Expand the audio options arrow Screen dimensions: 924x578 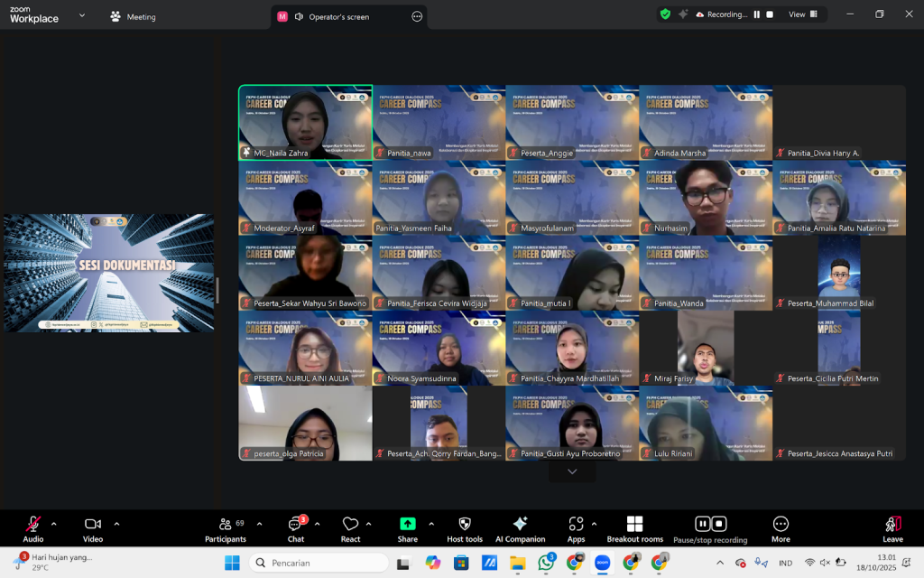[53, 524]
